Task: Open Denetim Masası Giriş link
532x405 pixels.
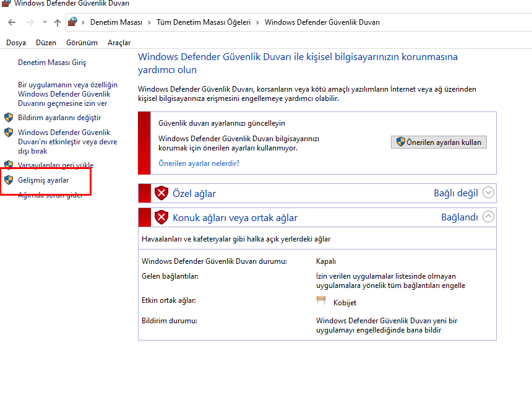Action: [x=52, y=63]
